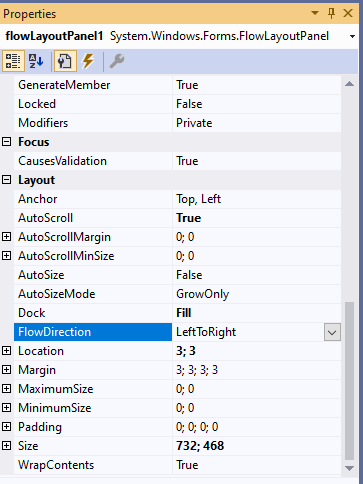Click the AutoScrollMinSize value 0; 0
Screen dimensions: 363x484
[x=185, y=256]
